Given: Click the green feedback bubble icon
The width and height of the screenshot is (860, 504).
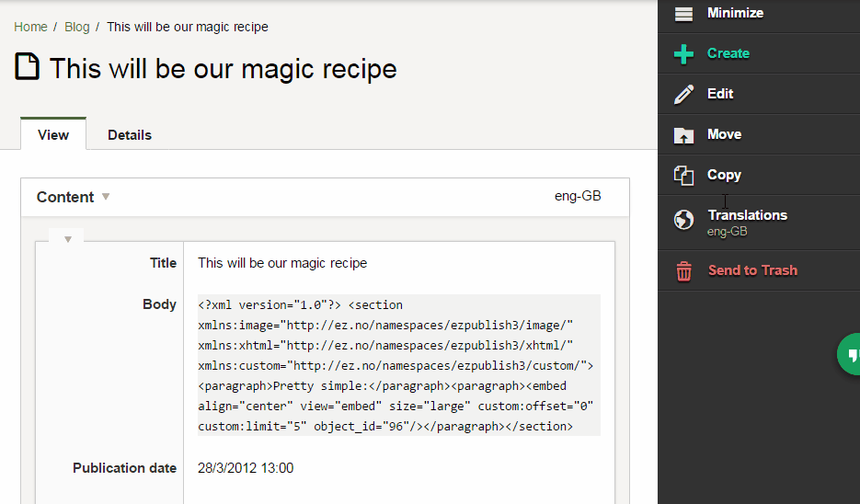Looking at the screenshot, I should coord(850,354).
